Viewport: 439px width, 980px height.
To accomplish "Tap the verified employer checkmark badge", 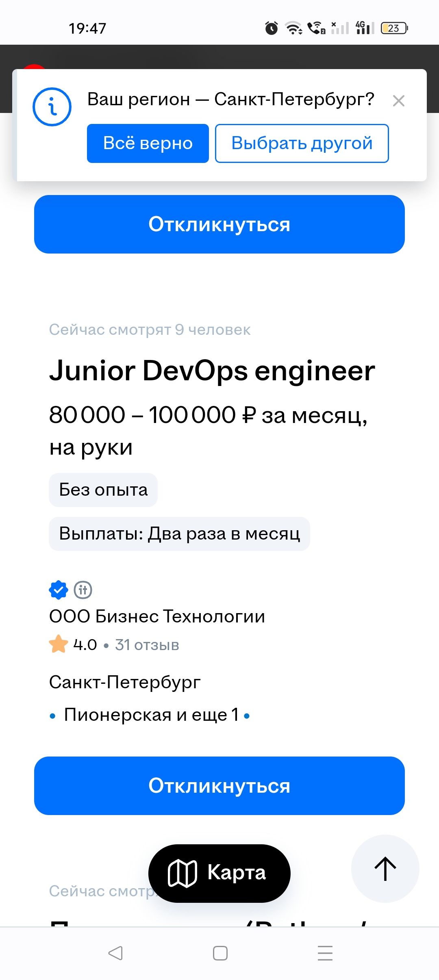I will coord(59,590).
